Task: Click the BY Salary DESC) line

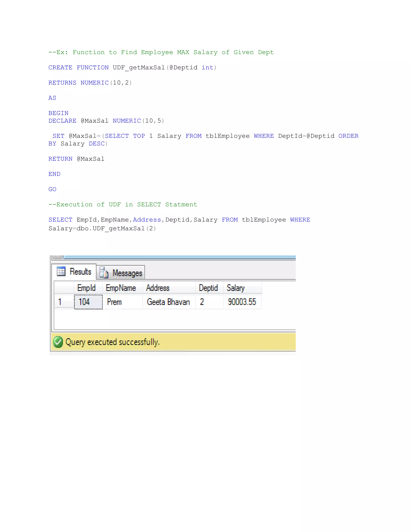Action: coord(78,144)
